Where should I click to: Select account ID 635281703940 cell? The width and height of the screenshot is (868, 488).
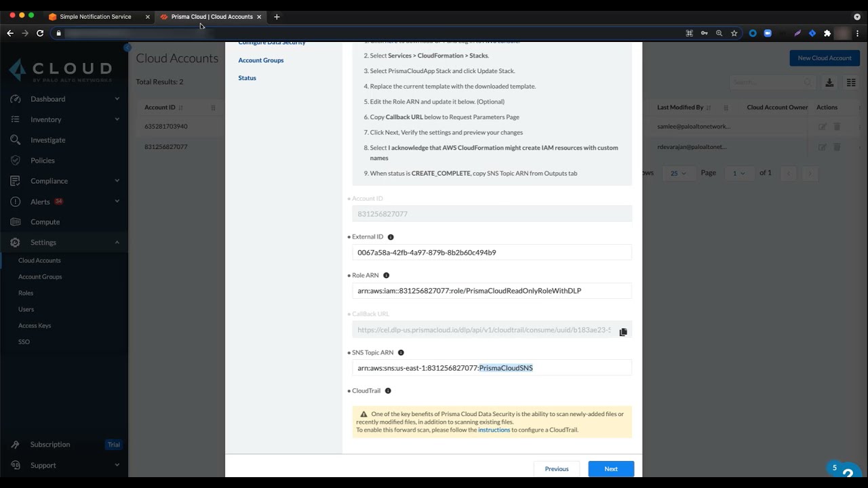point(166,127)
